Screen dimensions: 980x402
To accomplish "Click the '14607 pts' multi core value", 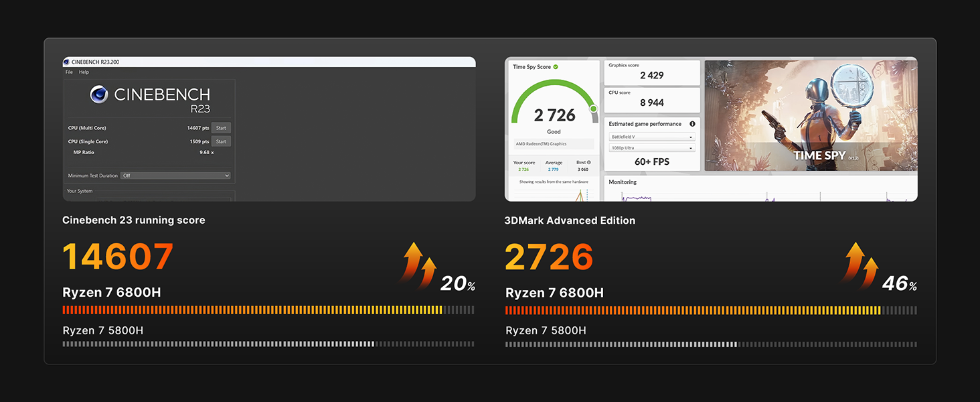I will (x=198, y=128).
